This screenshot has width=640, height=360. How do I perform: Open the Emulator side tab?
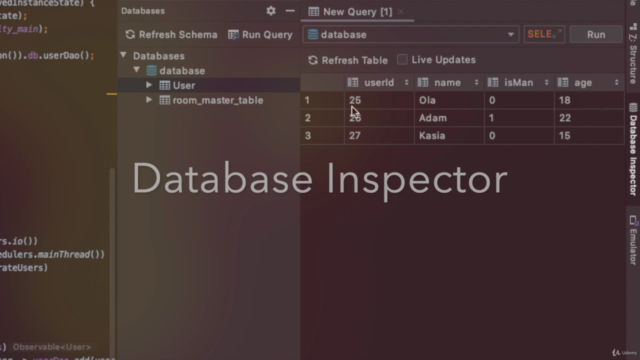point(633,240)
